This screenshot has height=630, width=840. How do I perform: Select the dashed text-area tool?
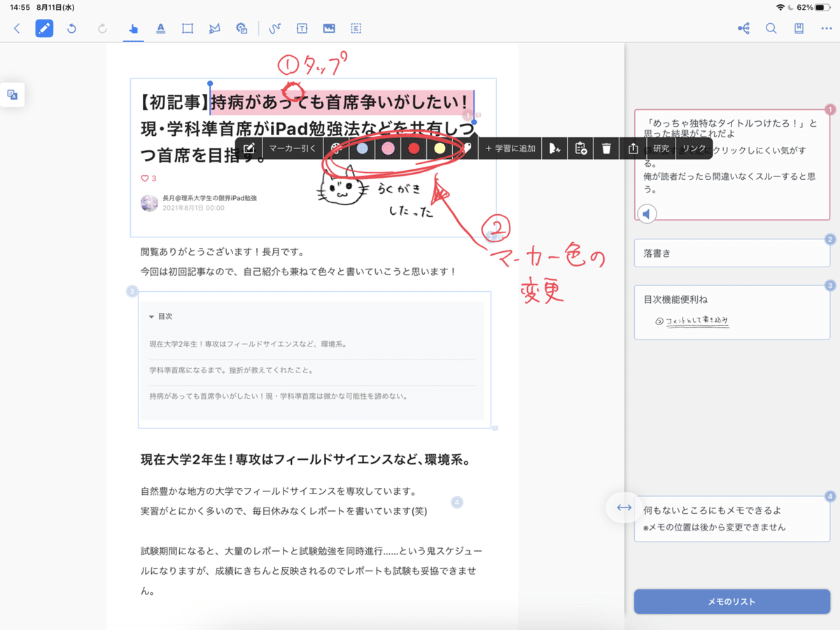[356, 29]
